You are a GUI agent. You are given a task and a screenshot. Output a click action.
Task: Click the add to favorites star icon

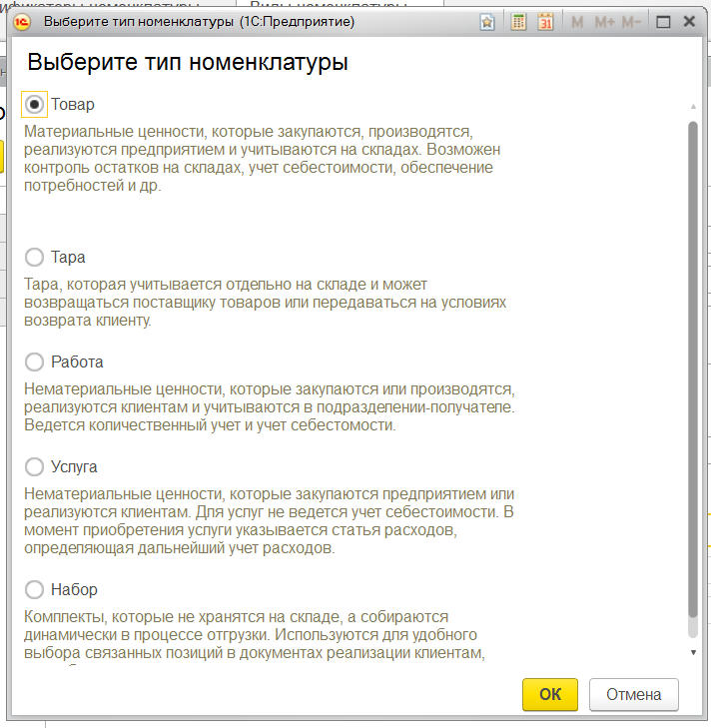pyautogui.click(x=487, y=21)
